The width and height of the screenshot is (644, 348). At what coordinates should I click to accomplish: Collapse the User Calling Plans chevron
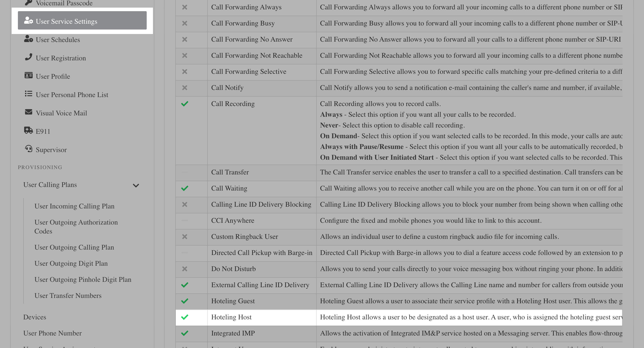point(136,185)
